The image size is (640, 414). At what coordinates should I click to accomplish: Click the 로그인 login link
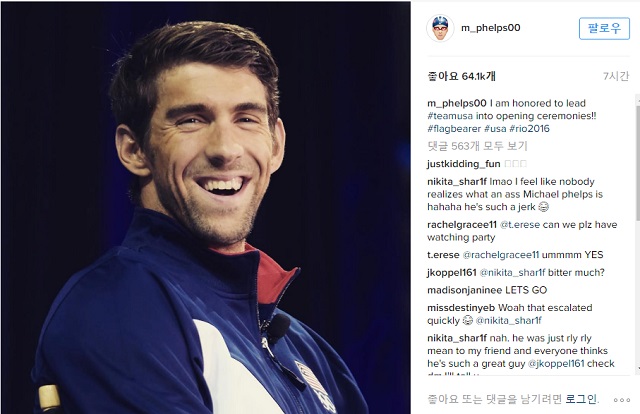point(581,399)
